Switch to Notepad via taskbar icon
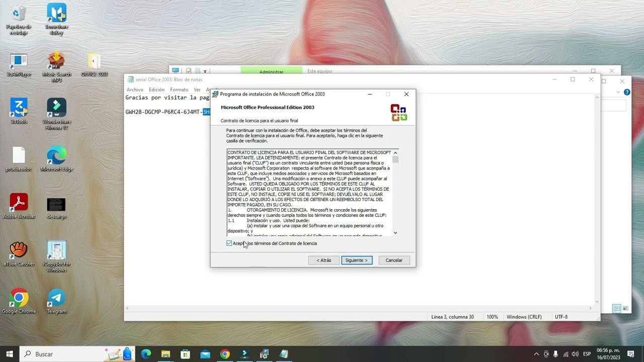The image size is (644, 362). (x=283, y=354)
